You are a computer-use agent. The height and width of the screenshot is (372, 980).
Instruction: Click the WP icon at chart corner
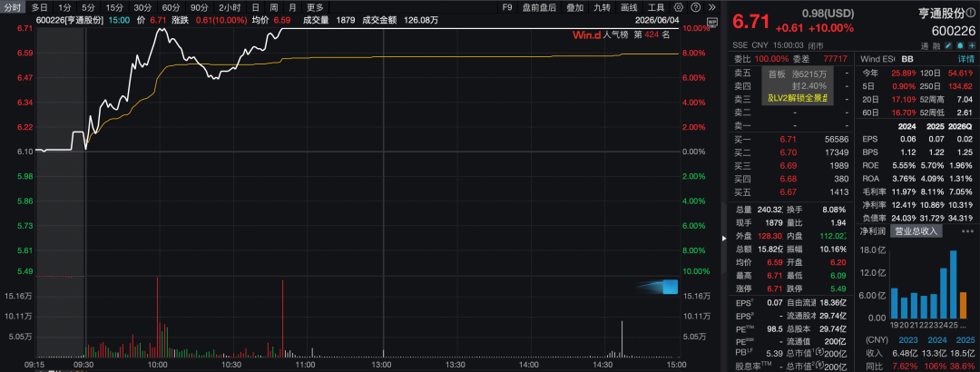coord(712,23)
